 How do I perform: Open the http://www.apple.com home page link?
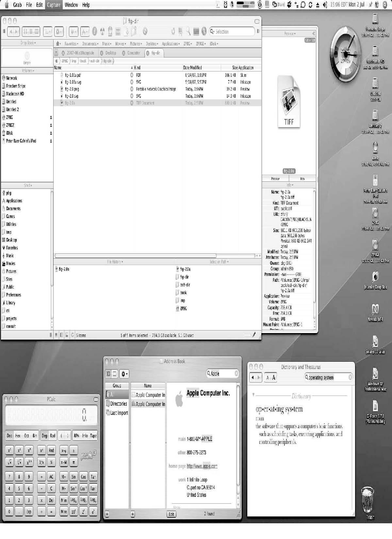pyautogui.click(x=202, y=466)
